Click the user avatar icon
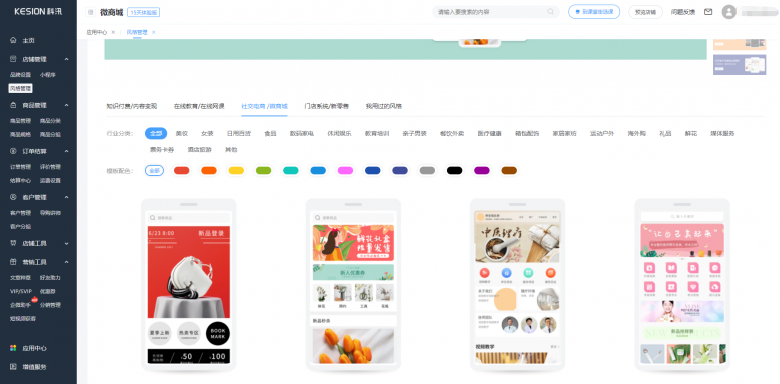This screenshot has width=780, height=384. click(x=729, y=12)
